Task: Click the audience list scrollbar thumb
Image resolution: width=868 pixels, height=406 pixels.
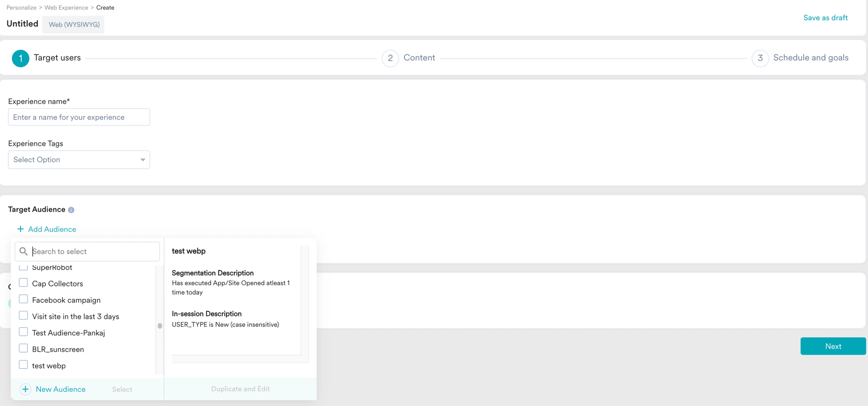Action: (160, 326)
